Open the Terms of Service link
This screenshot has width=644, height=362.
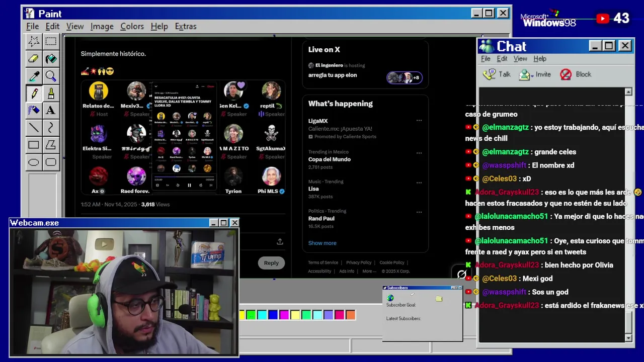323,262
